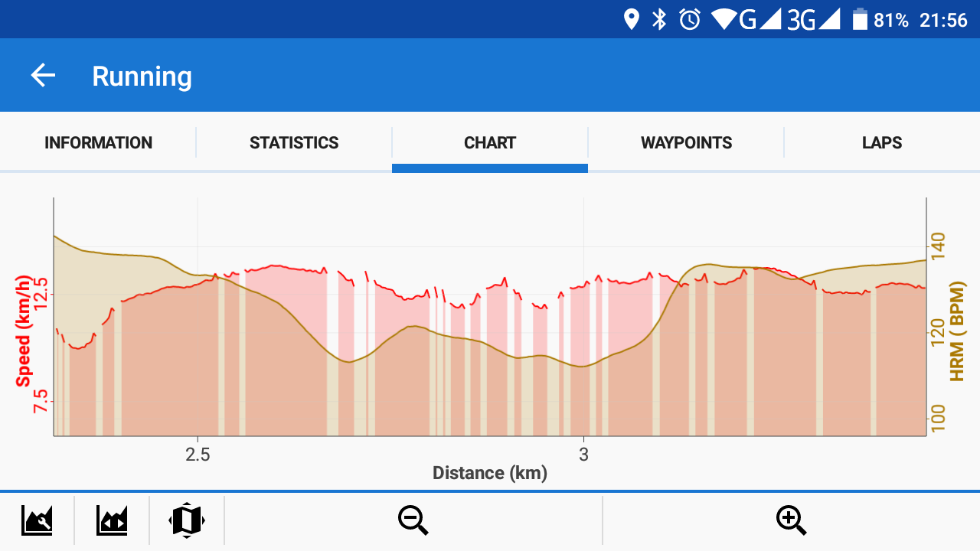980x551 pixels.
Task: Tap the alarm clock status icon
Action: [690, 19]
